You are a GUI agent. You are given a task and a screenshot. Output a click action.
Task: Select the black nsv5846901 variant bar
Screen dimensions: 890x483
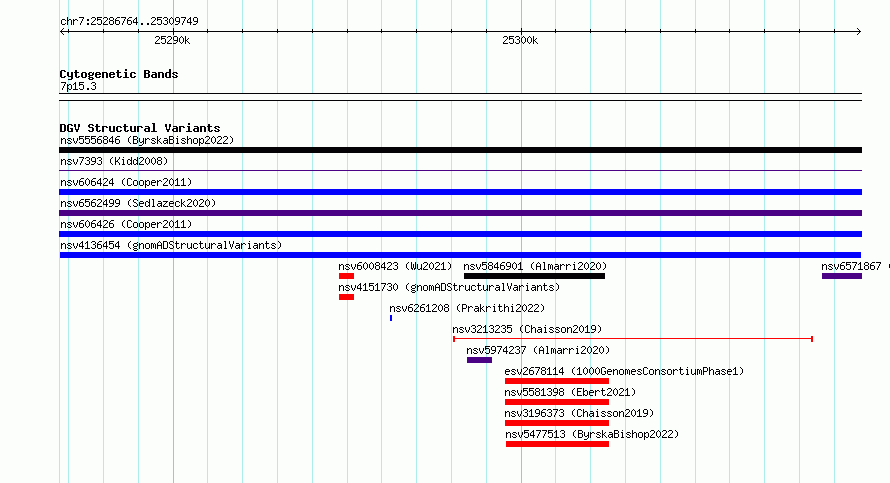coord(534,276)
